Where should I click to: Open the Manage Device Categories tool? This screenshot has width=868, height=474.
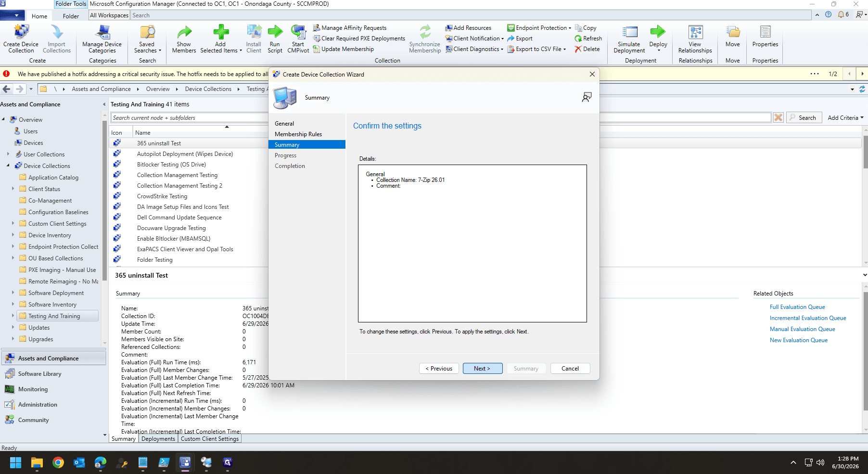(x=102, y=39)
